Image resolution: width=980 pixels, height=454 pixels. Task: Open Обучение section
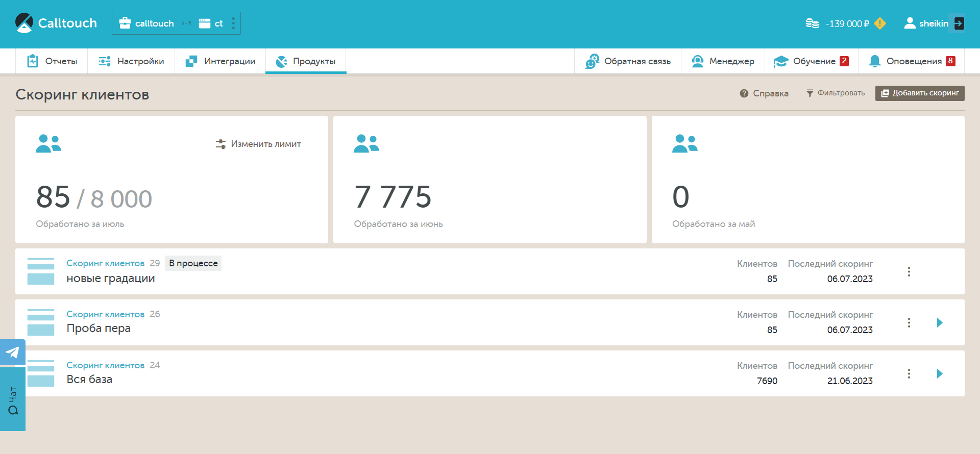point(811,61)
